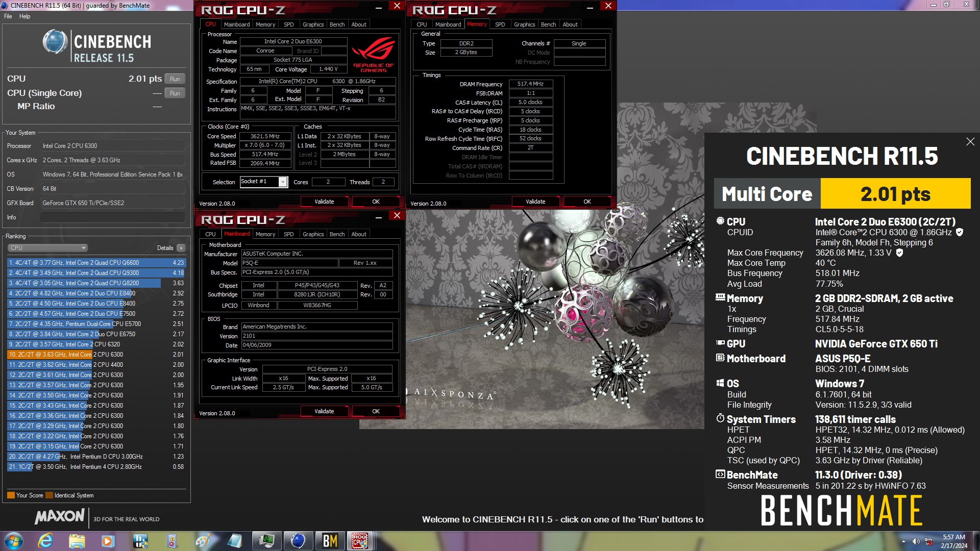Click Validate in Processor CPU-Z window
980x551 pixels.
(324, 202)
